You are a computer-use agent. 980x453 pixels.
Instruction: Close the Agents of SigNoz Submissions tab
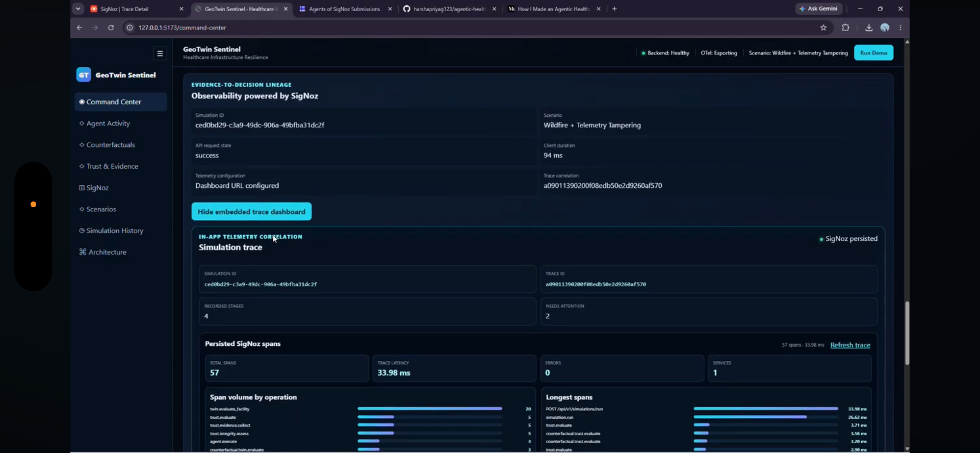(390, 9)
